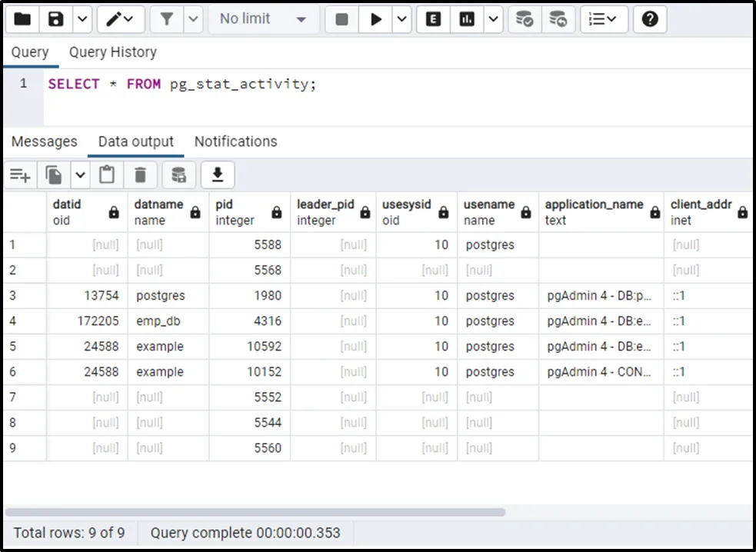
Task: Click the Save File floppy icon
Action: [x=56, y=19]
